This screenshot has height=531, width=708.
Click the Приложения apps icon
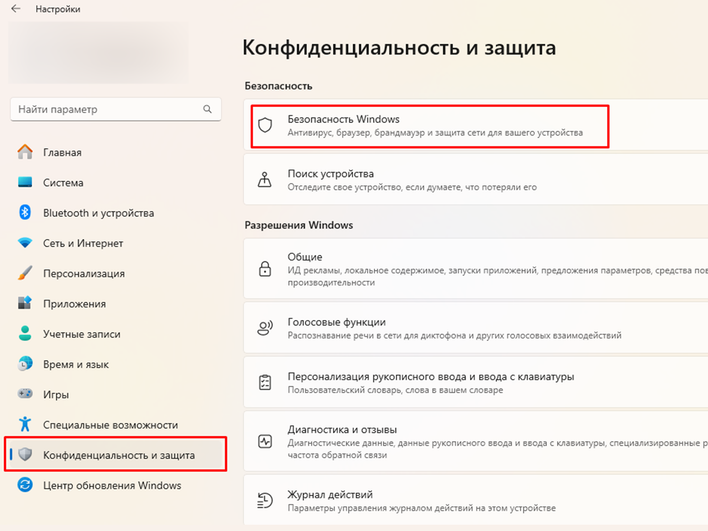[x=25, y=303]
